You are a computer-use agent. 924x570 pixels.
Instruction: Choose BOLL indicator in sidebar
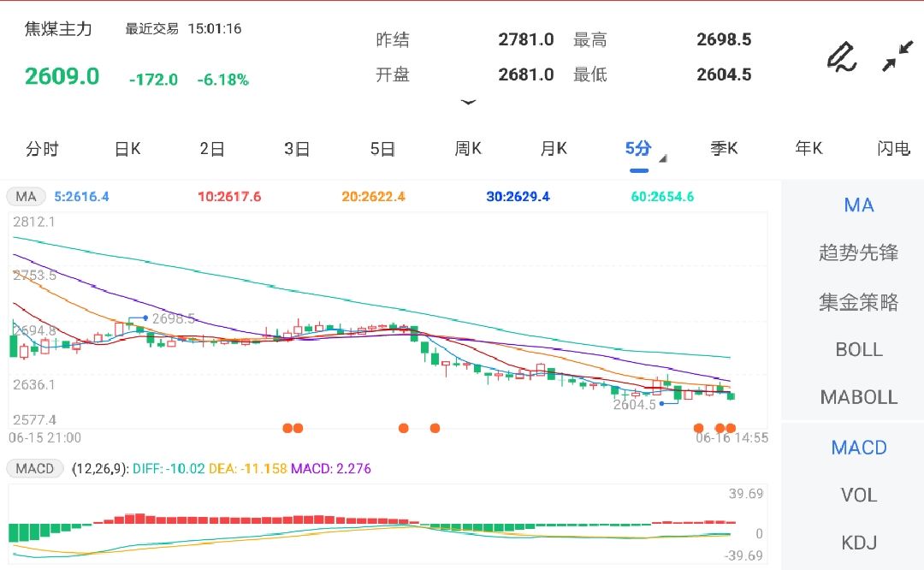(x=859, y=349)
